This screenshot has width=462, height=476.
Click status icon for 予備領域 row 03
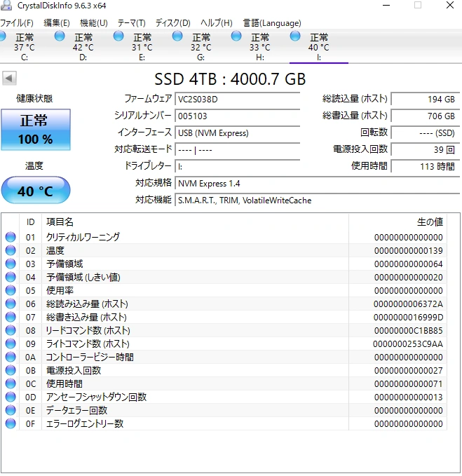click(x=11, y=264)
